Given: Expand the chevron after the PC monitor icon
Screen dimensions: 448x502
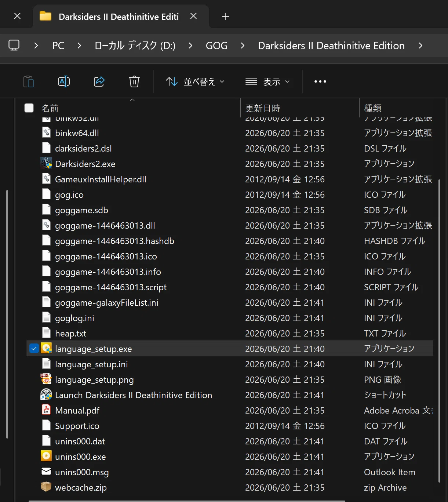Looking at the screenshot, I should pos(36,46).
